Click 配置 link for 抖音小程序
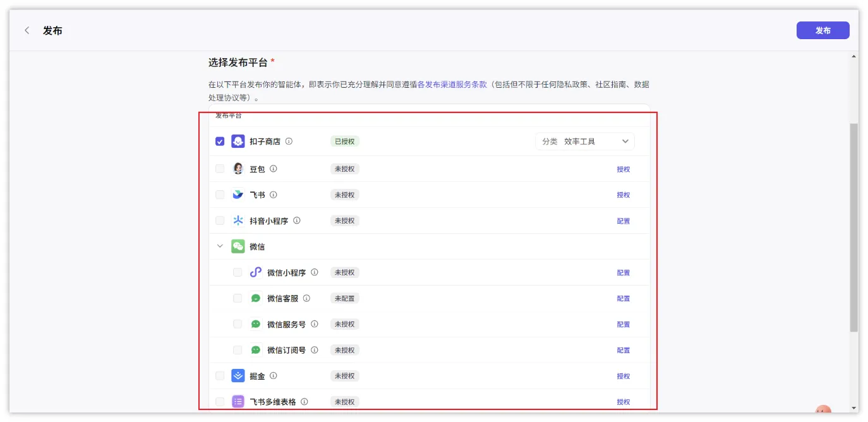This screenshot has width=868, height=422. click(x=624, y=221)
